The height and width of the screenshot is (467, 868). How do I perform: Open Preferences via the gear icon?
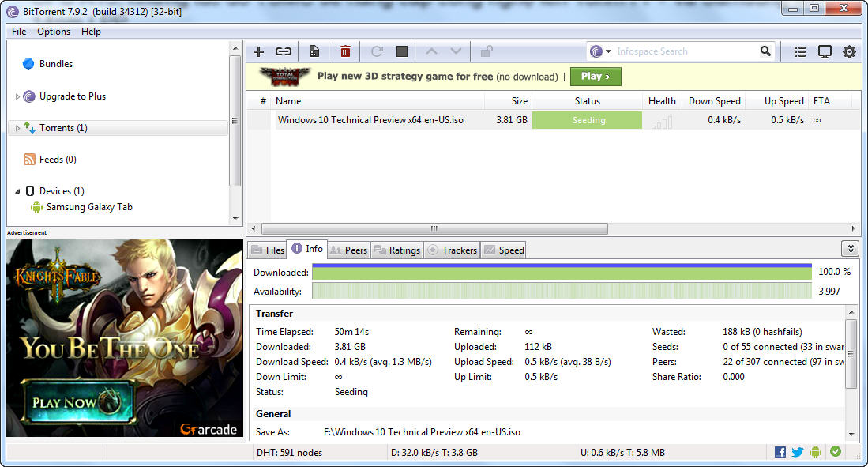[849, 51]
